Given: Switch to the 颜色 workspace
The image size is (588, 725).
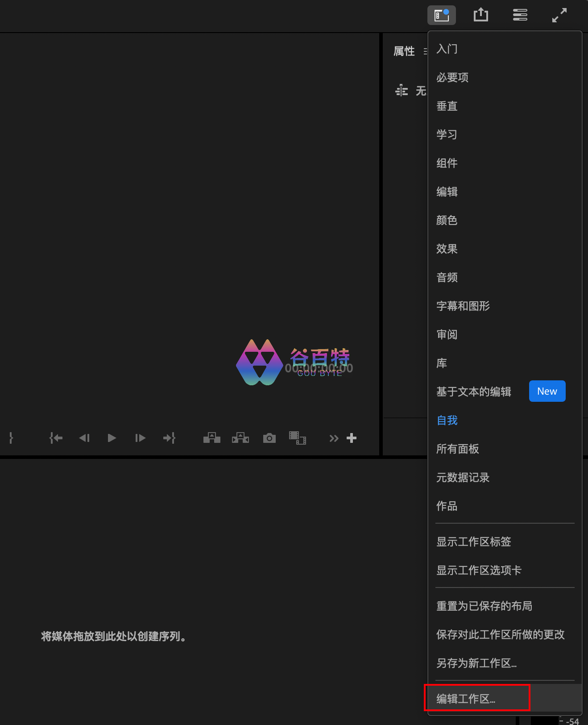Looking at the screenshot, I should click(x=447, y=220).
